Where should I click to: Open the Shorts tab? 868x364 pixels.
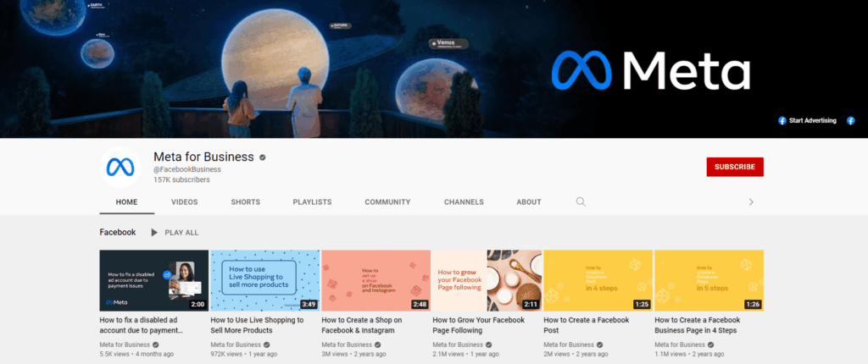point(245,202)
